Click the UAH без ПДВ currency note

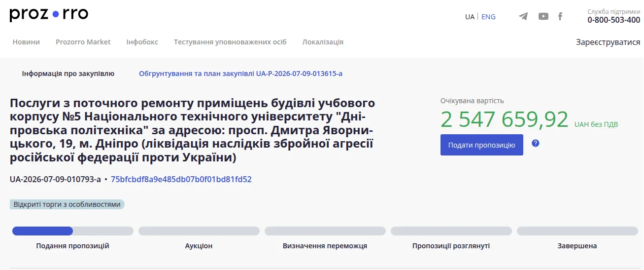596,124
